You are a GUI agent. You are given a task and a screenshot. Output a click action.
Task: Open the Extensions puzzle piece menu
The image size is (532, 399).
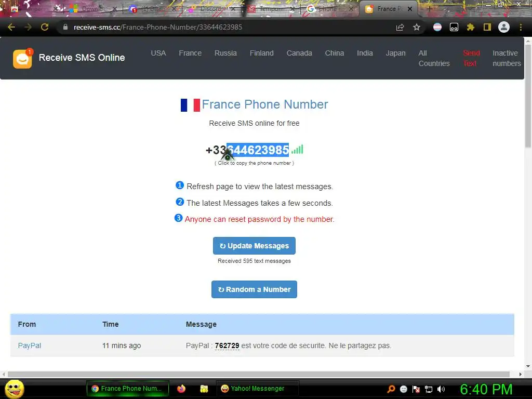470,27
